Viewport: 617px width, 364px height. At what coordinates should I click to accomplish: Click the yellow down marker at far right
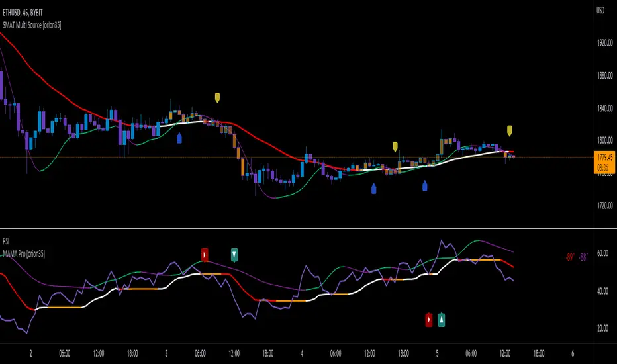coord(510,130)
